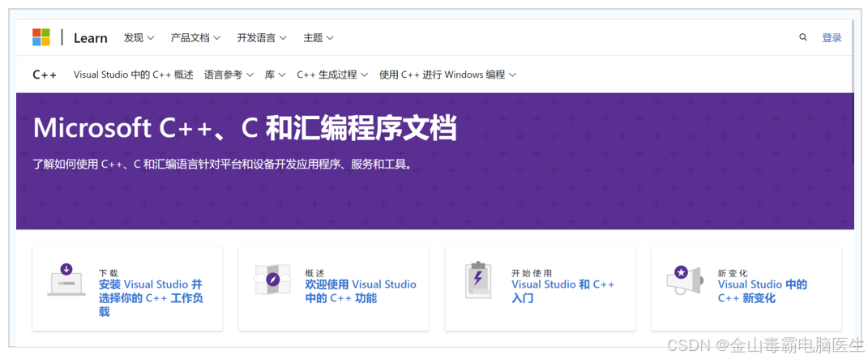This screenshot has width=868, height=359.
Task: Click the Microsoft C++、C 和汇编程序文档 heading
Action: pos(246,128)
